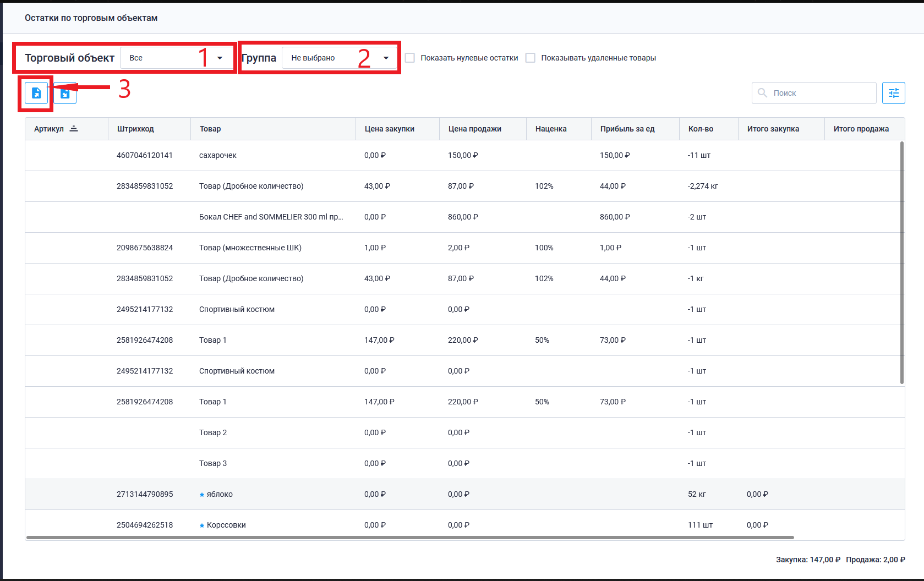The image size is (924, 581).
Task: Click the quantity cell -2,274 кг
Action: click(703, 187)
